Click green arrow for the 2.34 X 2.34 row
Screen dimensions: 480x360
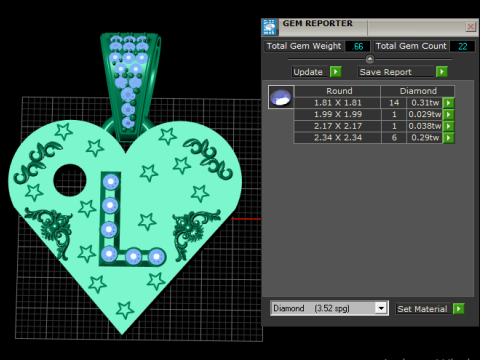pyautogui.click(x=449, y=138)
